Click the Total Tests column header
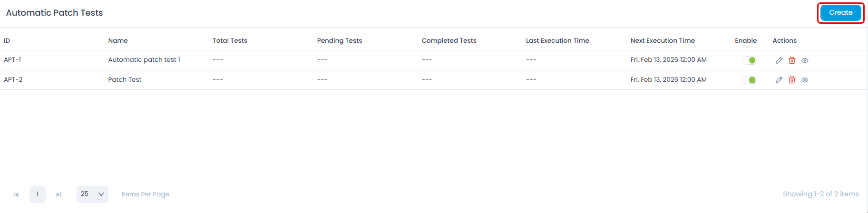868x213 pixels. click(x=230, y=40)
